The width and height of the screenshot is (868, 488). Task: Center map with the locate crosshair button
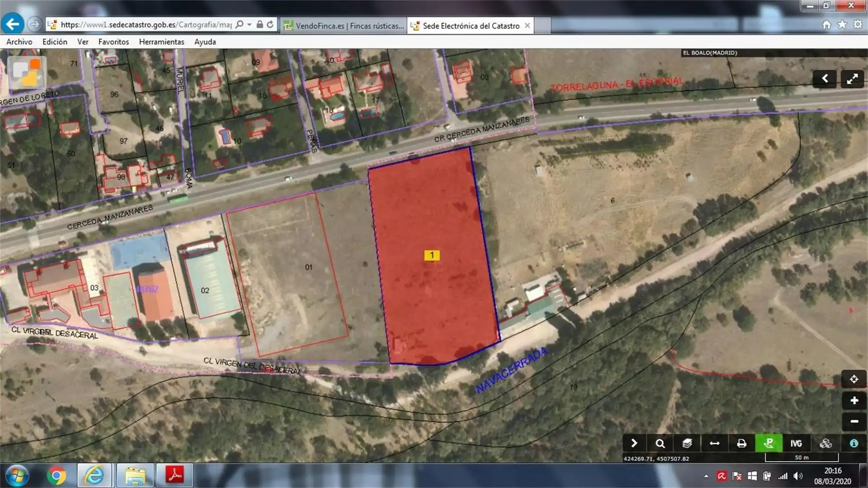[854, 379]
